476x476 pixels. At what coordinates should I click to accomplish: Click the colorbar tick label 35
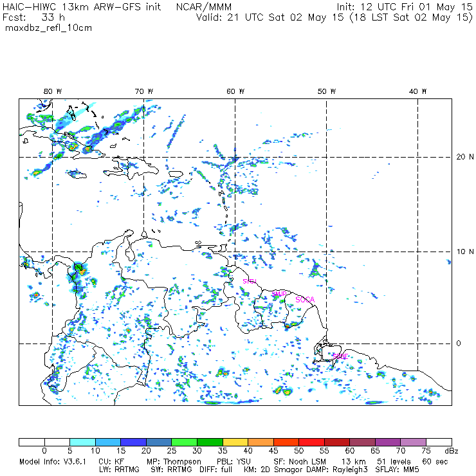[223, 451]
